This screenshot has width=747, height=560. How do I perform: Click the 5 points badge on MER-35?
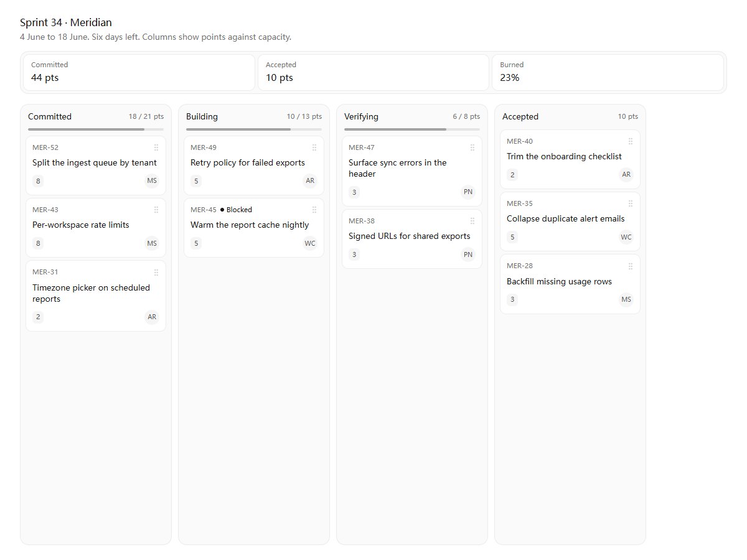[512, 237]
